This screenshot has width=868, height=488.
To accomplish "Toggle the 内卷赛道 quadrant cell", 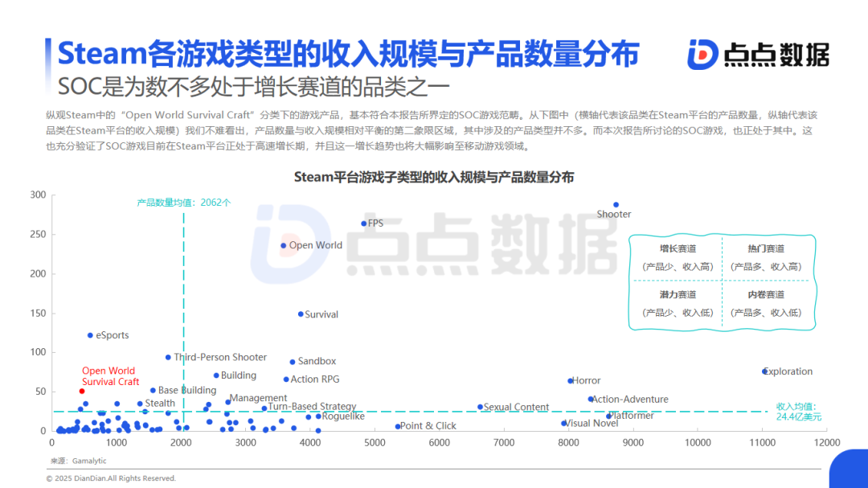I will (765, 301).
